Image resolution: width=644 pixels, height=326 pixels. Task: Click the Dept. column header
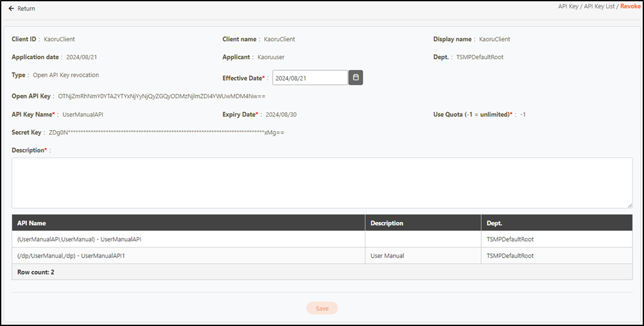pyautogui.click(x=495, y=223)
